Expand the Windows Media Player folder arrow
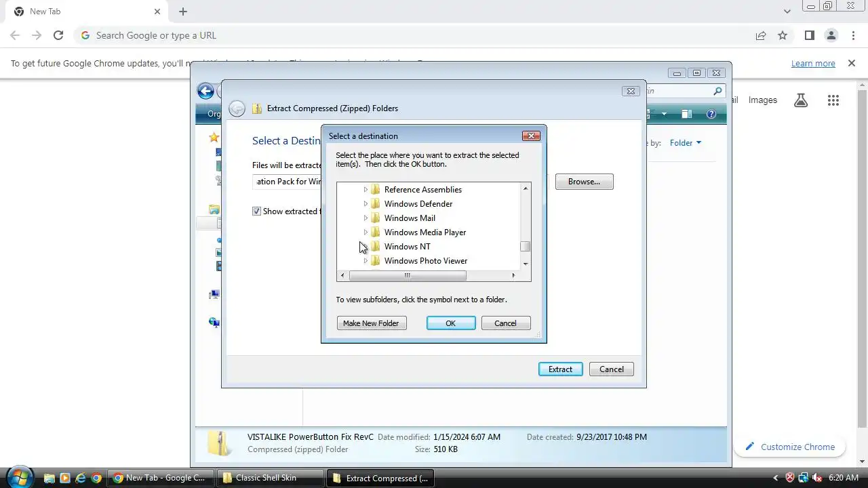This screenshot has height=488, width=868. pyautogui.click(x=366, y=232)
